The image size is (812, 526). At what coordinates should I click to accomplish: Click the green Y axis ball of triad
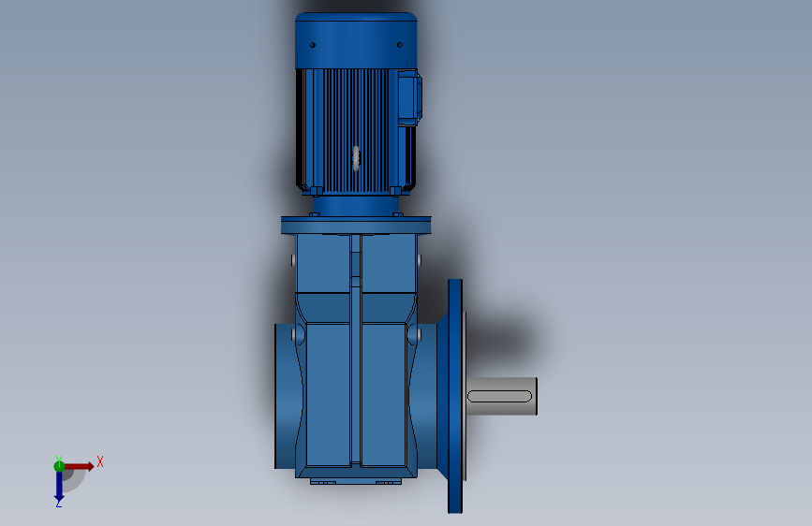tap(59, 466)
